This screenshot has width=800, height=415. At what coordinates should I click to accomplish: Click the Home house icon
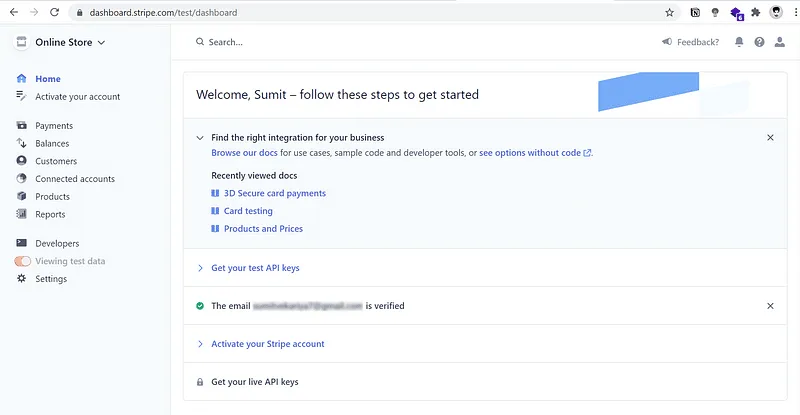coord(21,78)
